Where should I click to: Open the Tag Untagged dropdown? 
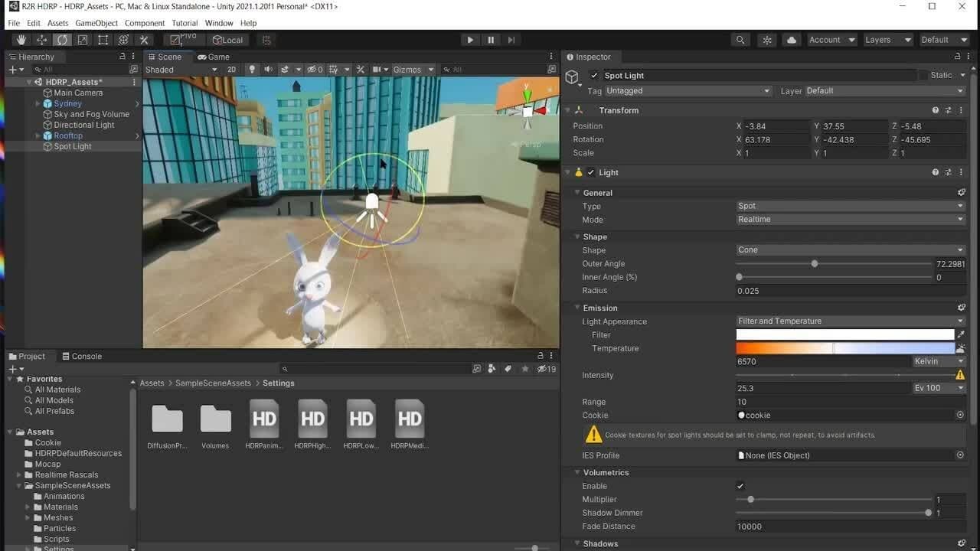click(x=688, y=90)
